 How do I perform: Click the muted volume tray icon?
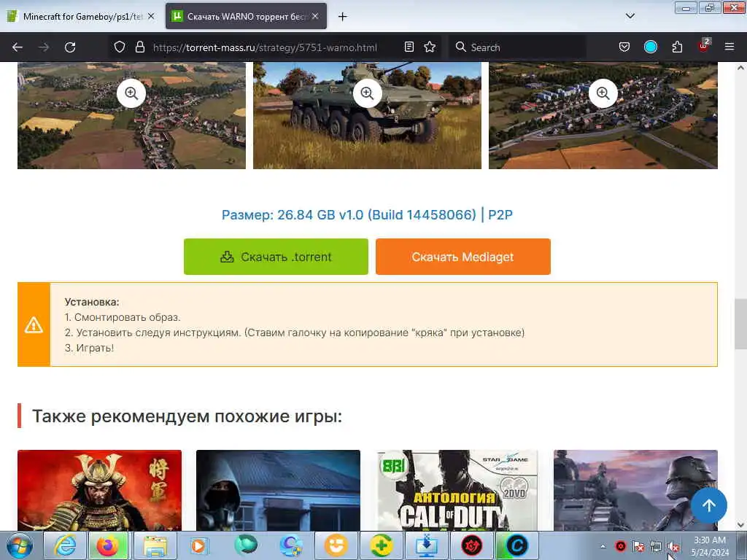click(673, 546)
